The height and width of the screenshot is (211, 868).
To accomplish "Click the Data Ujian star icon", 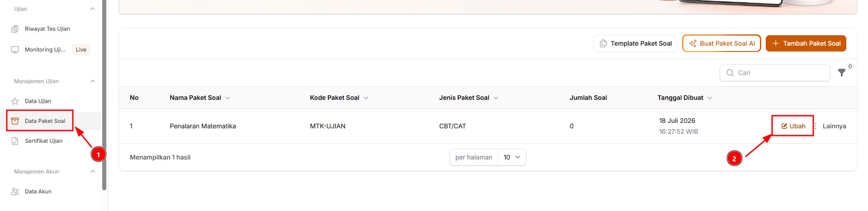I will coord(15,101).
